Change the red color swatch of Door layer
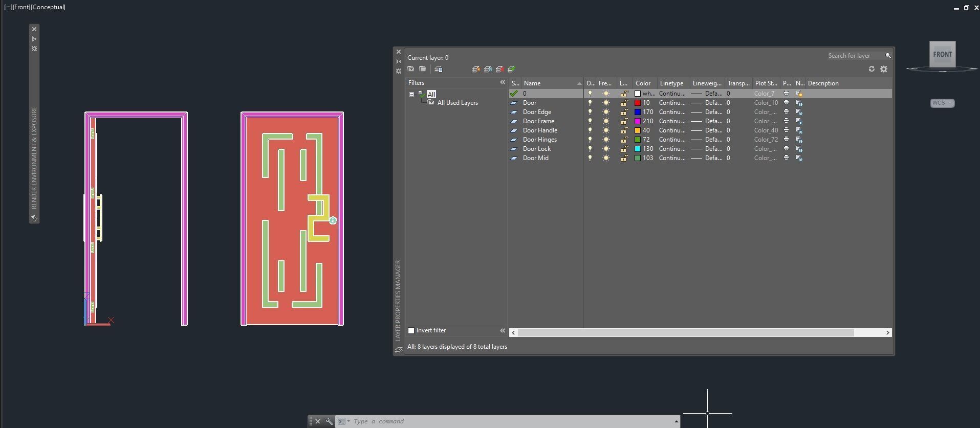 click(x=638, y=103)
